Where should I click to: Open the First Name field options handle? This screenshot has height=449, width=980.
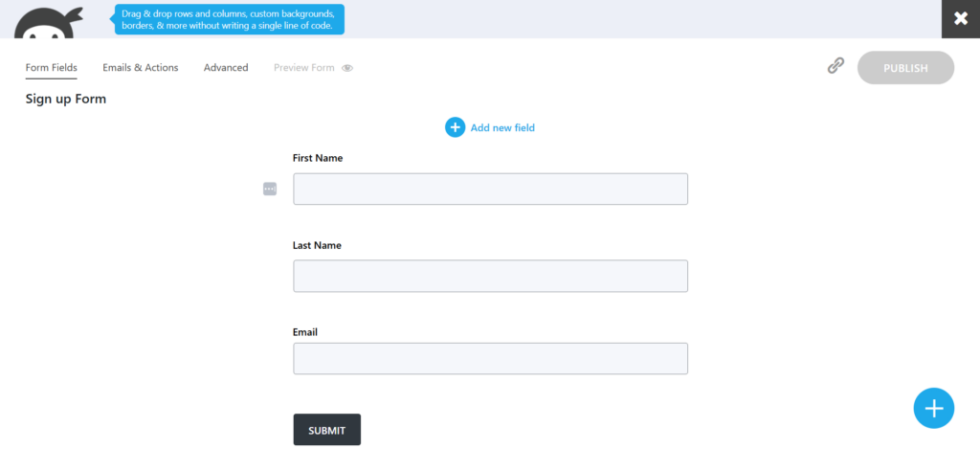point(270,189)
